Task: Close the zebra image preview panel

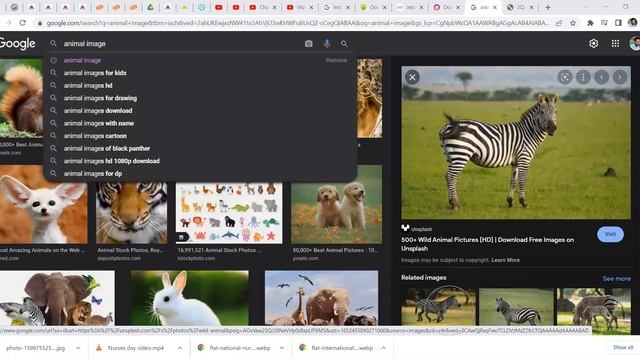Action: [412, 77]
